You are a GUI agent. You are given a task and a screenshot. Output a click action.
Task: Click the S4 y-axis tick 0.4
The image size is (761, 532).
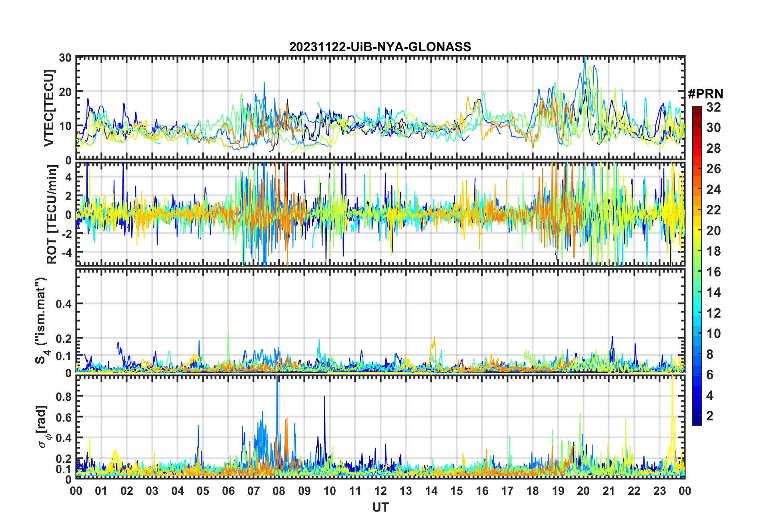(x=64, y=304)
